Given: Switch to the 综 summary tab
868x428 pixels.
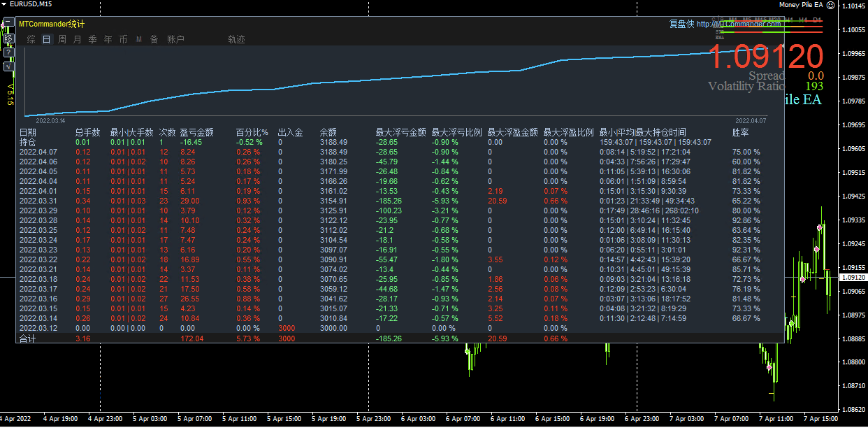Looking at the screenshot, I should coord(31,39).
